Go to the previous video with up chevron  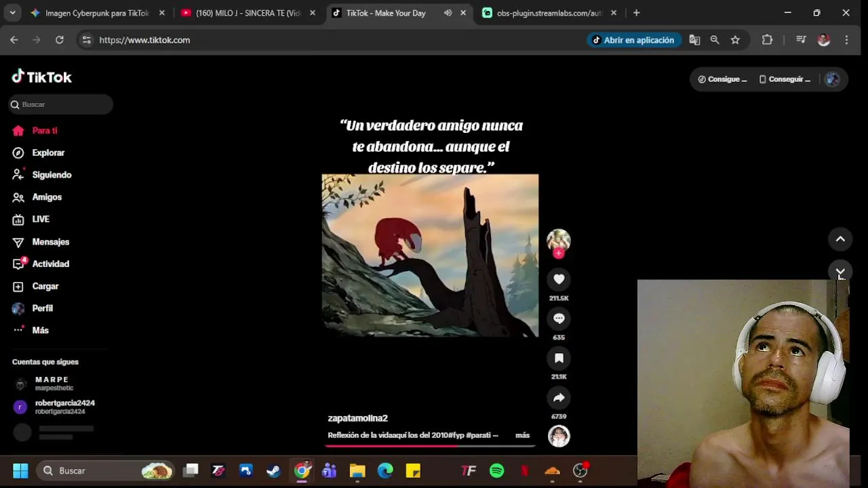pos(840,239)
